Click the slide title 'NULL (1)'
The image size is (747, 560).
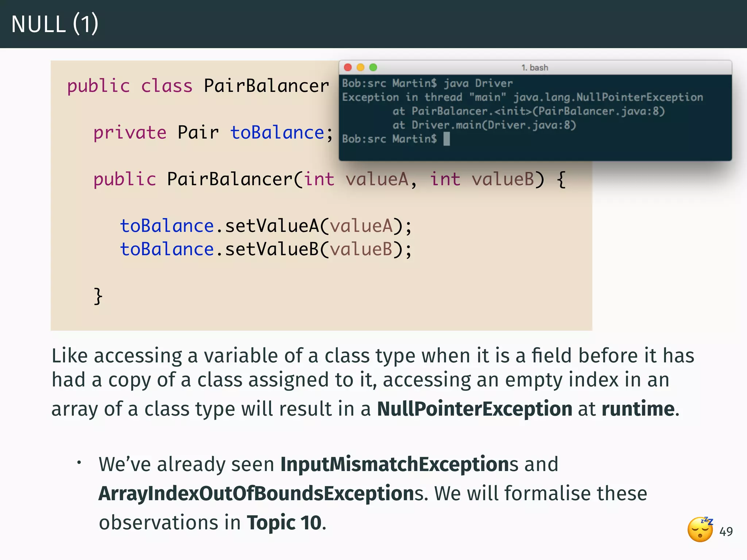coord(55,24)
